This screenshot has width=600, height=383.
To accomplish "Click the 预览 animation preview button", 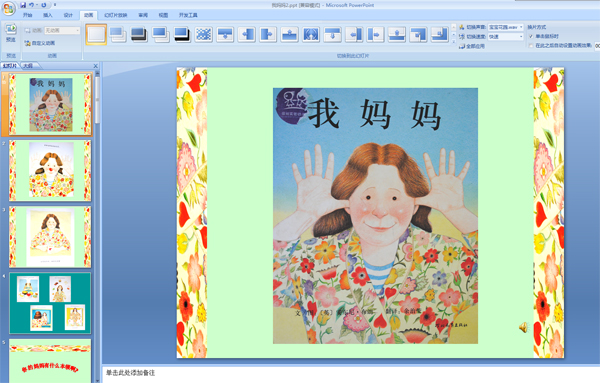I will point(11,33).
